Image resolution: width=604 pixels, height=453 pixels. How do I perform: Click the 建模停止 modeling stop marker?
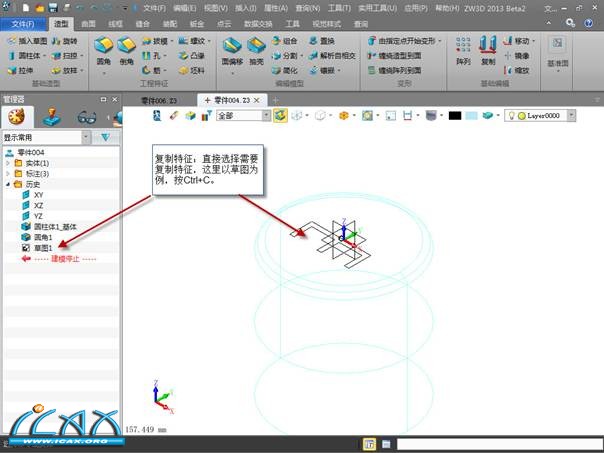[59, 259]
